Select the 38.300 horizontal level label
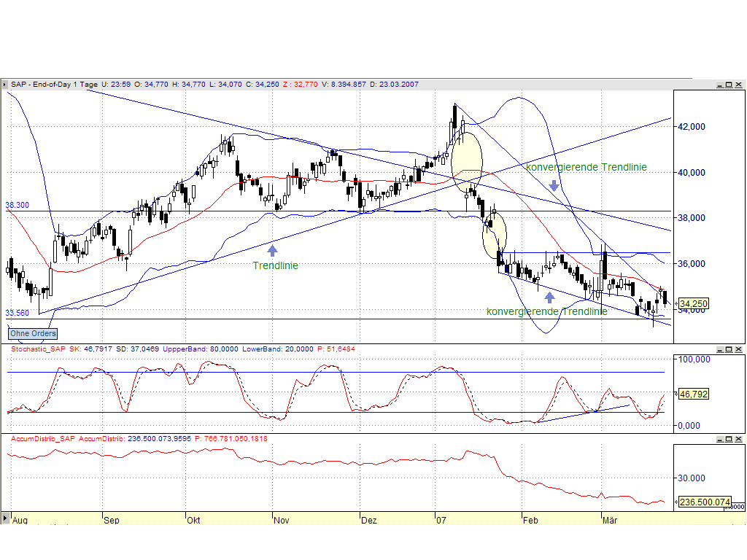Image resolution: width=747 pixels, height=560 pixels. tap(18, 206)
